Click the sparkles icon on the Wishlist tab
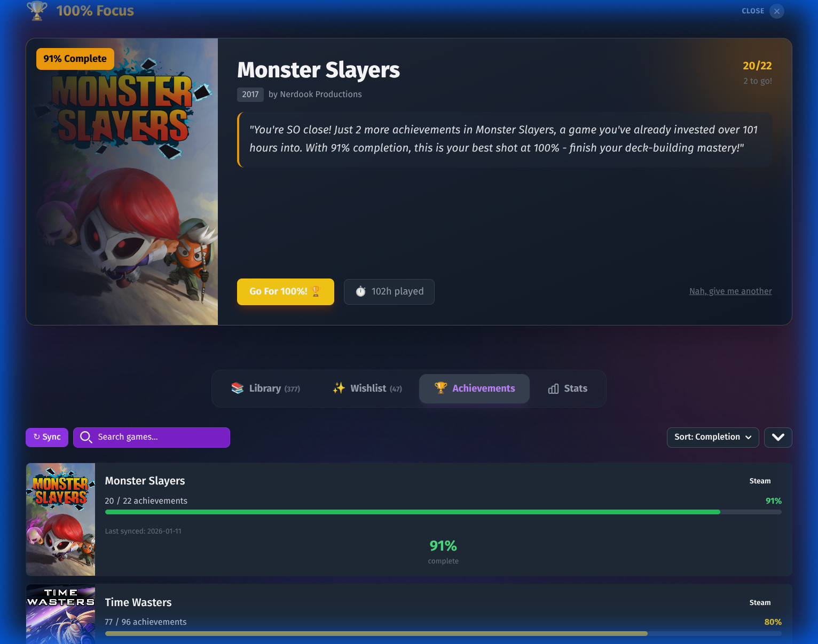 339,388
